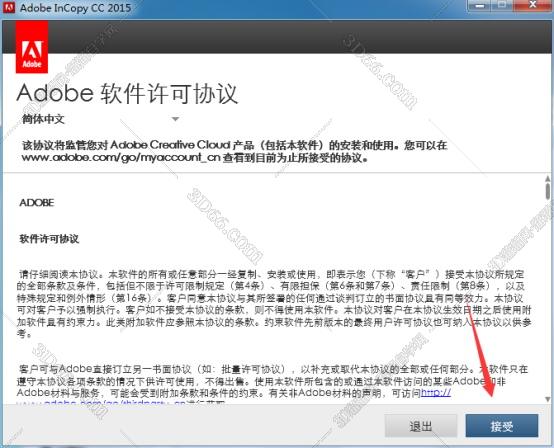The height and width of the screenshot is (448, 554).
Task: Open the http:// third-party link in the agreement
Action: pyautogui.click(x=436, y=393)
